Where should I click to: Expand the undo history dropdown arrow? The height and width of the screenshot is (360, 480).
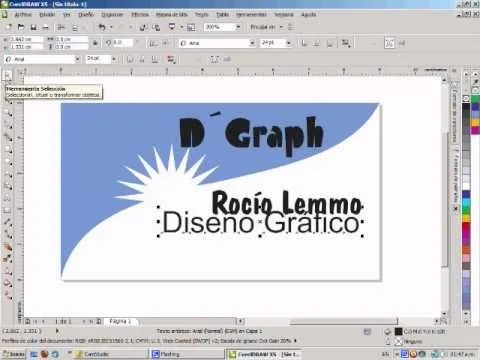tap(111, 27)
